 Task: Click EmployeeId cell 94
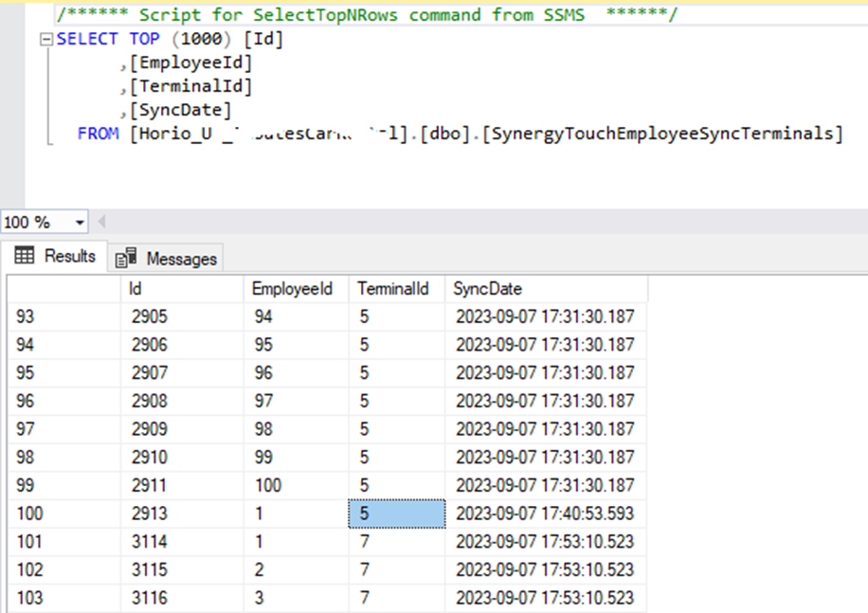click(x=297, y=317)
